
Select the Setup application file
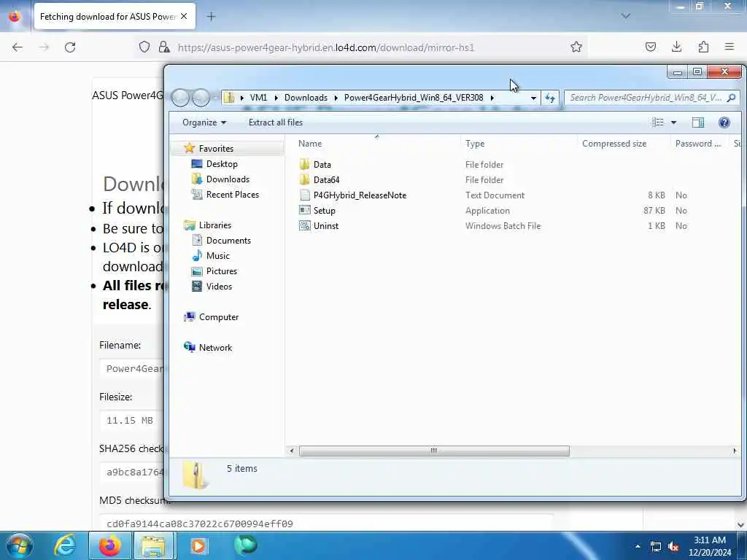[x=324, y=211]
